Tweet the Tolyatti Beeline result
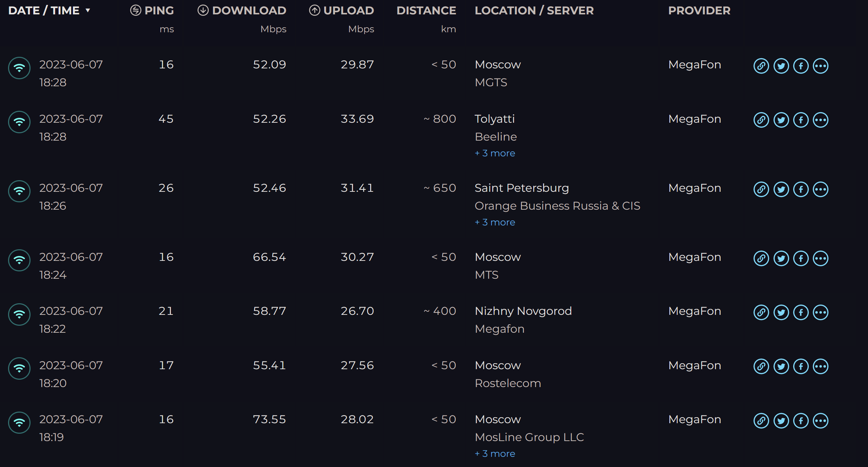This screenshot has width=868, height=467. coord(781,120)
